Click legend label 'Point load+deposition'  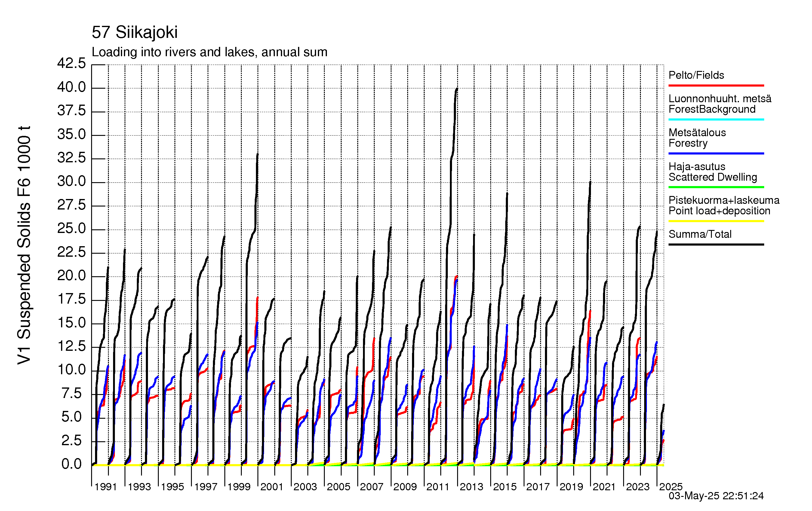[x=720, y=211]
